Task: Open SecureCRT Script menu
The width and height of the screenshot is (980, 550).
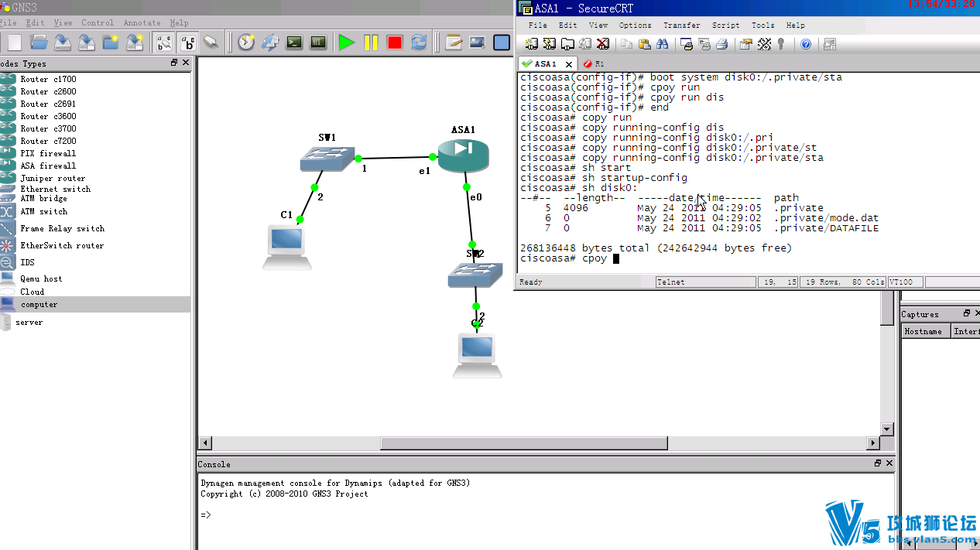Action: point(725,25)
